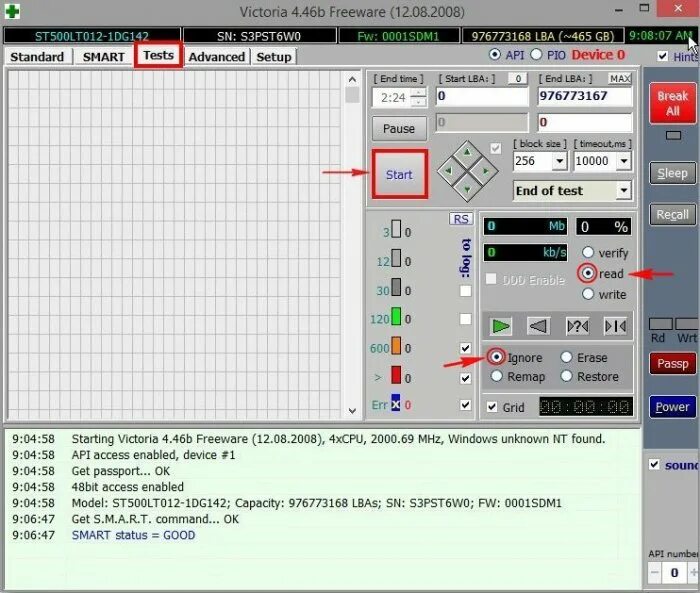The width and height of the screenshot is (700, 593).
Task: Click the orange 600 ms block indicator
Action: tap(396, 345)
